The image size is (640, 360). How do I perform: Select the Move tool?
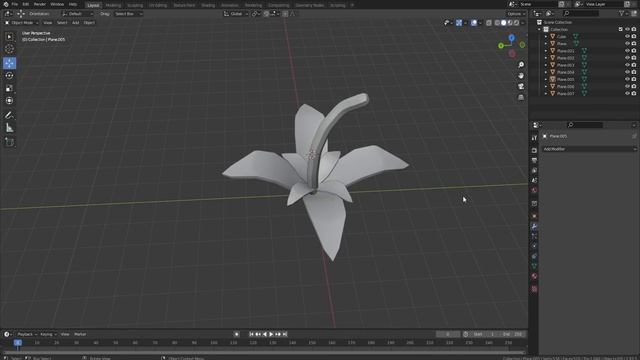point(9,63)
